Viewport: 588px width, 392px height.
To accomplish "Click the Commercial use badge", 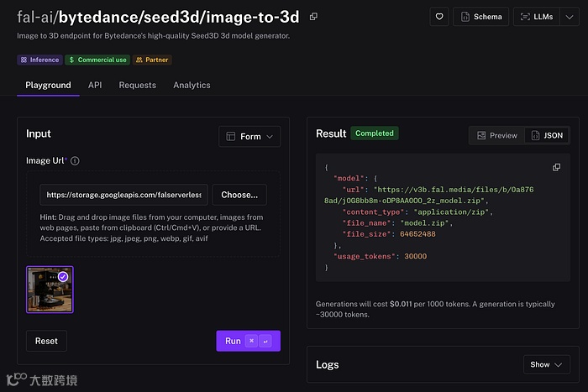I will pyautogui.click(x=97, y=60).
